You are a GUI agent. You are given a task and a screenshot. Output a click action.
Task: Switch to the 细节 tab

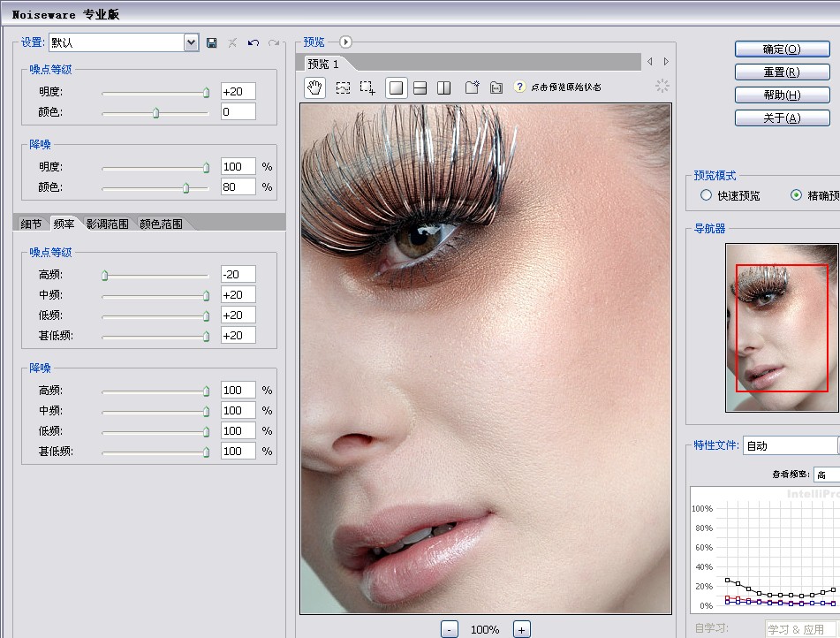[x=31, y=224]
